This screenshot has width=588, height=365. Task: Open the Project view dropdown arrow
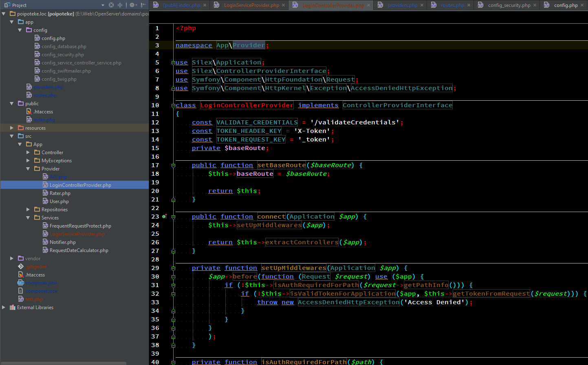[103, 5]
